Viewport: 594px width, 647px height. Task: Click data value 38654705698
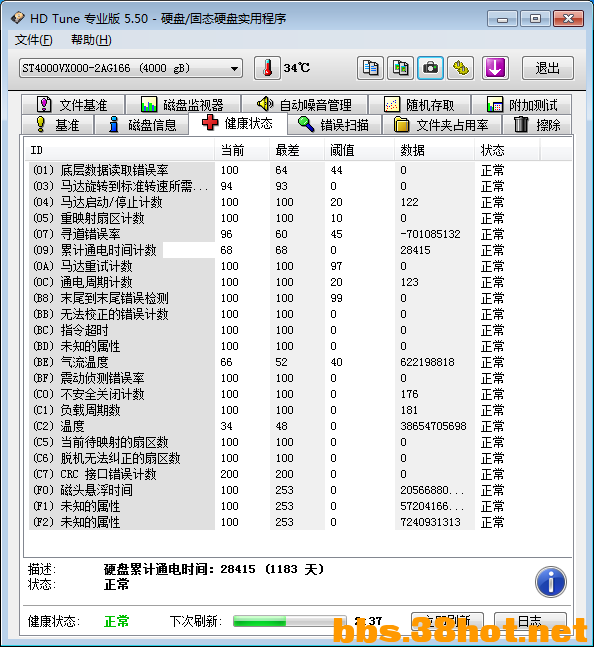(433, 426)
